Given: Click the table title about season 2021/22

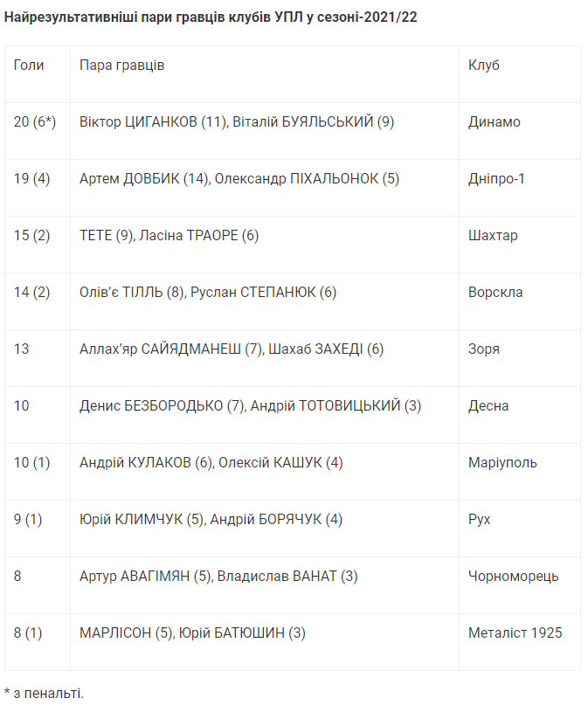Looking at the screenshot, I should point(211,17).
